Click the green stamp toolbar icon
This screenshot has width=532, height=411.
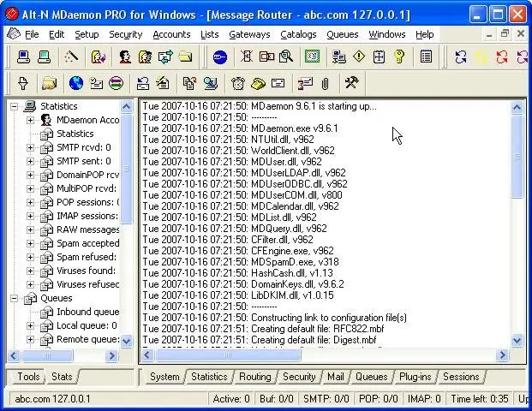312,57
